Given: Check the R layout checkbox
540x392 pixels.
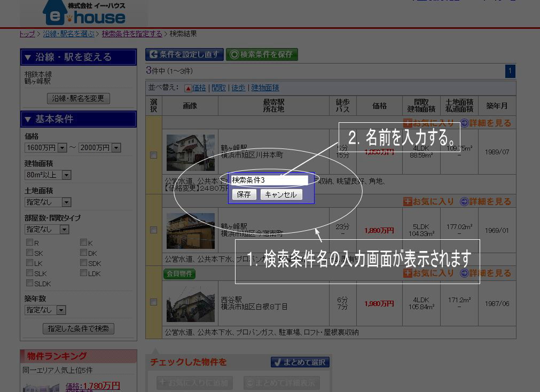Looking at the screenshot, I should click(x=29, y=242).
